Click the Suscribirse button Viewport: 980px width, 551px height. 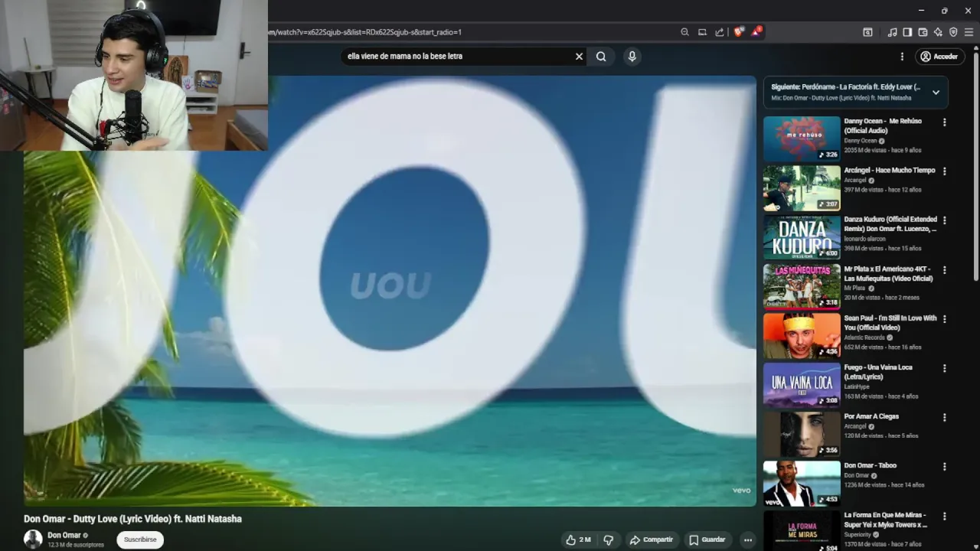tap(140, 540)
